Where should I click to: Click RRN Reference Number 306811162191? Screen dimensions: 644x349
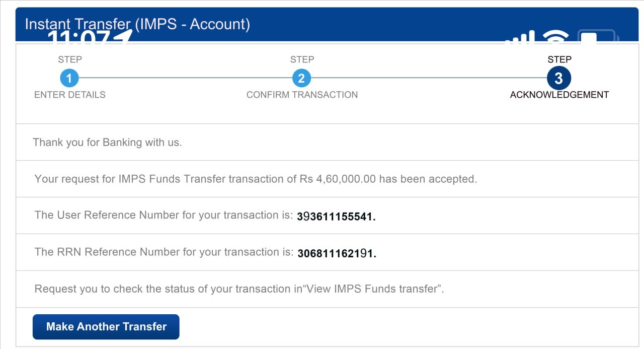coord(337,253)
